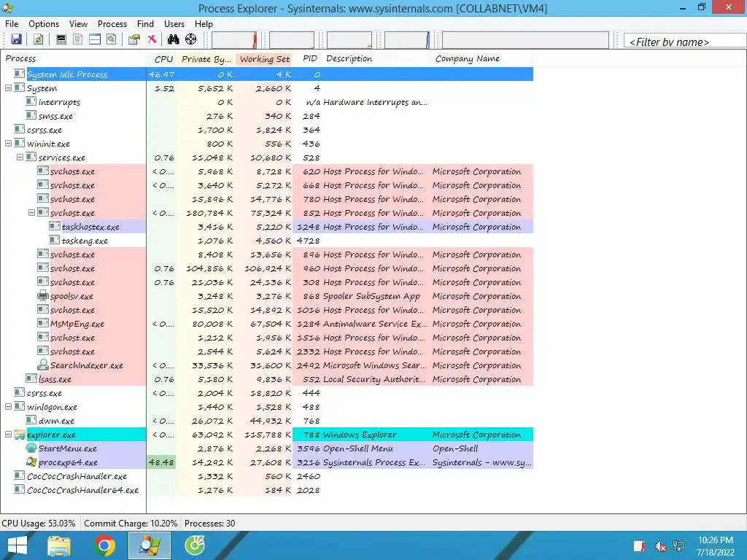The width and height of the screenshot is (747, 560).
Task: Sort by Working Set column header
Action: tap(264, 58)
